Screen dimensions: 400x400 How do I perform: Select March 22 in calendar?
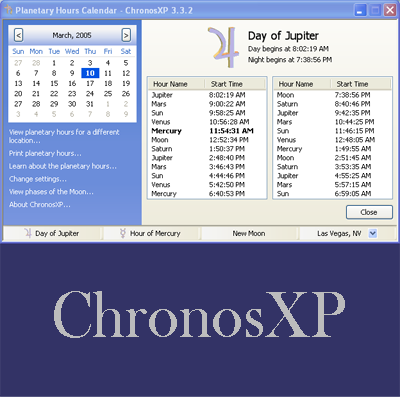click(54, 94)
